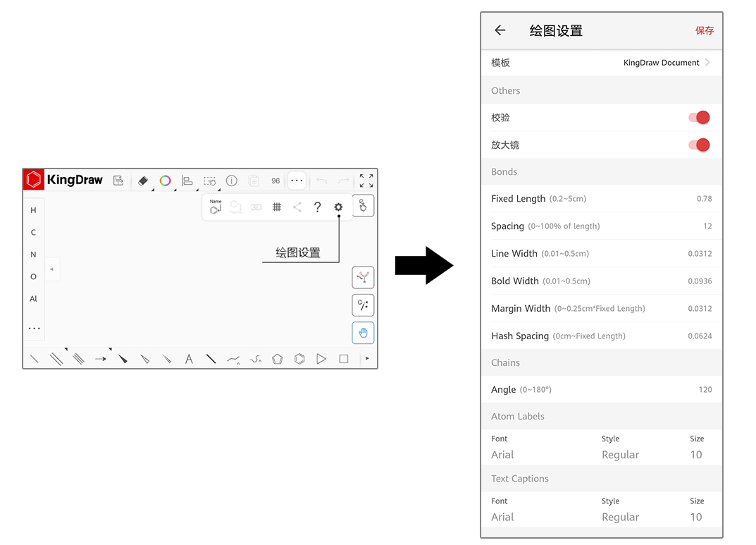Image resolution: width=756 pixels, height=545 pixels.
Task: Click the KingDraw red hexagon logo
Action: [x=34, y=180]
